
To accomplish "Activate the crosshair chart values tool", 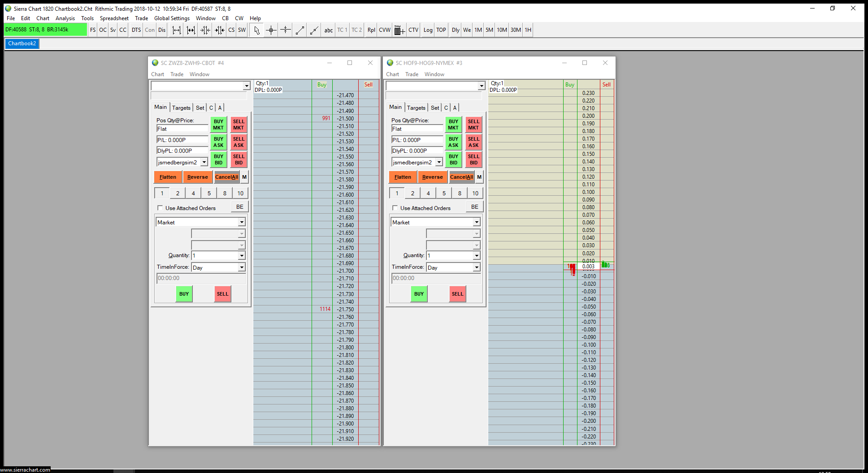I will click(x=271, y=30).
